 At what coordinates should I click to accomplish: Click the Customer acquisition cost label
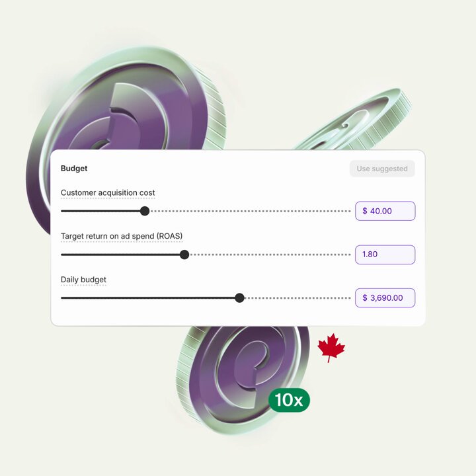coord(108,193)
